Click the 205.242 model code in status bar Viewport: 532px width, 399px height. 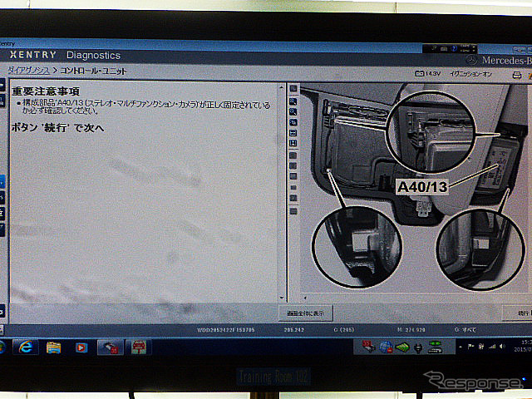(293, 330)
